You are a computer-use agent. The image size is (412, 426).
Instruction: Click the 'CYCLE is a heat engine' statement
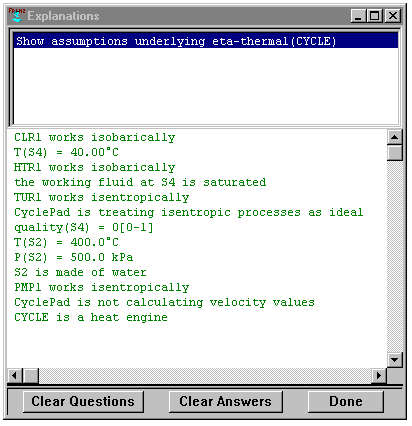pyautogui.click(x=91, y=317)
